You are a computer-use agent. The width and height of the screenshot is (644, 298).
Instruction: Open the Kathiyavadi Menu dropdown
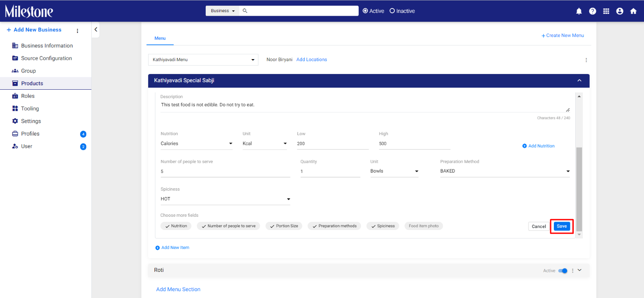tap(203, 60)
